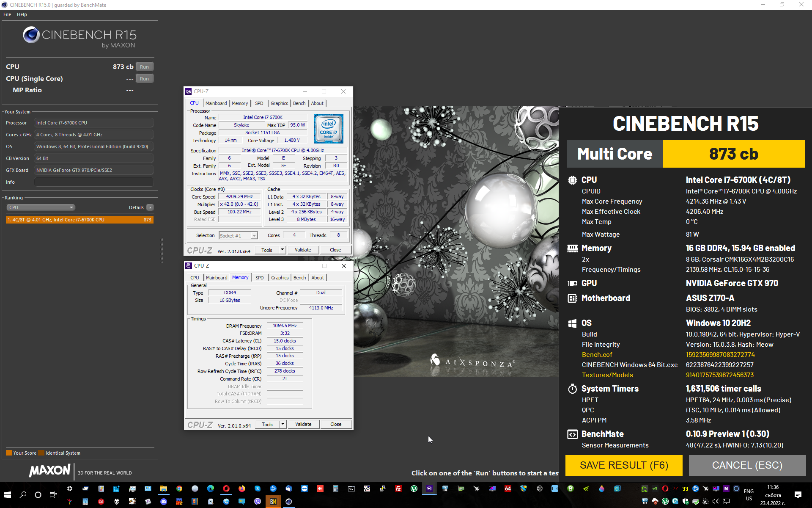Image resolution: width=812 pixels, height=508 pixels.
Task: Switch ENG US input language
Action: [749, 495]
